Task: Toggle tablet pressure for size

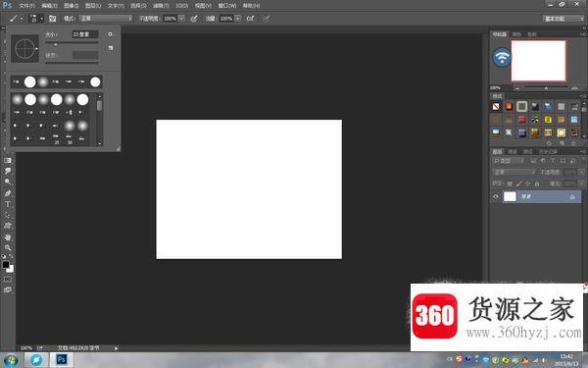Action: point(266,19)
